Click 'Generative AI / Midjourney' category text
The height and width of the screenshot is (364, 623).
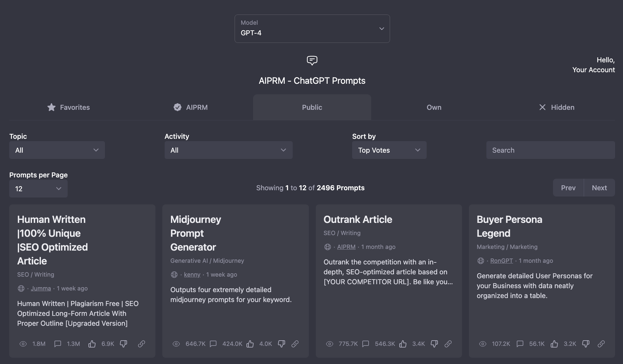pyautogui.click(x=207, y=261)
